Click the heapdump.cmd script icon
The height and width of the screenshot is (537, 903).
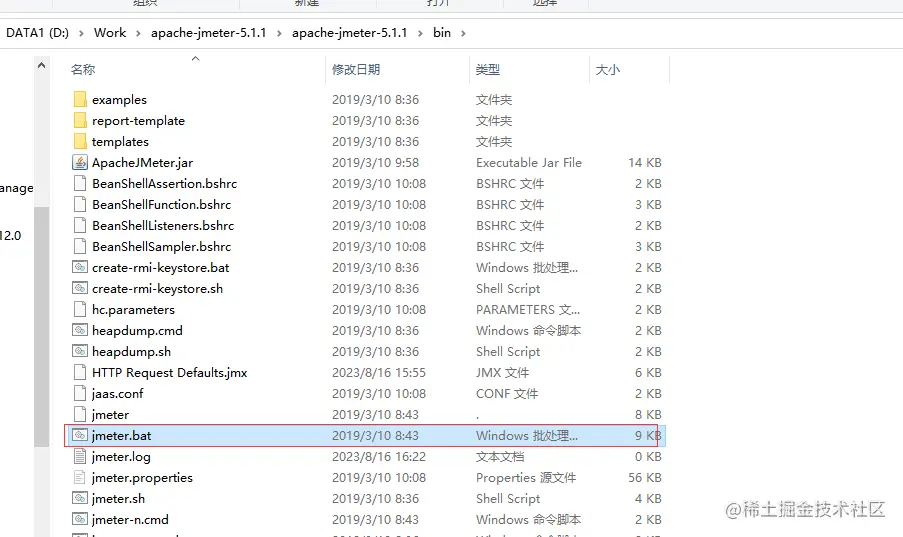click(80, 330)
